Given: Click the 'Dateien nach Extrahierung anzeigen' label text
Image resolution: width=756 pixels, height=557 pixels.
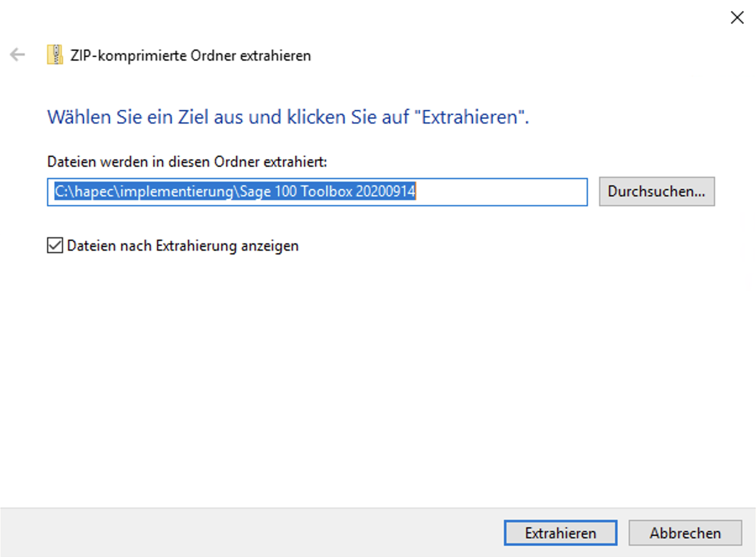Looking at the screenshot, I should [x=183, y=246].
